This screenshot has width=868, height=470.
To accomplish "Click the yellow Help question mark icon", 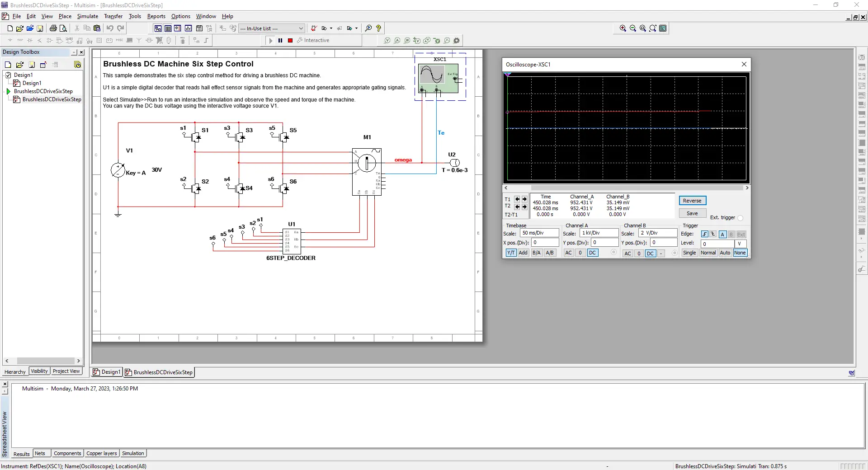I will coord(378,28).
